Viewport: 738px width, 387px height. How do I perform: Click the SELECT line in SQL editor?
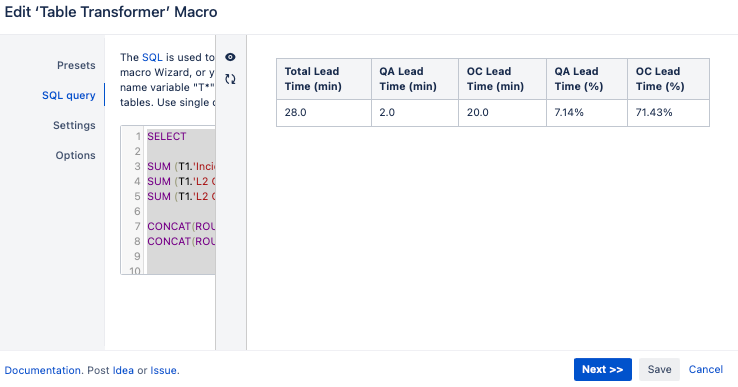coord(181,137)
